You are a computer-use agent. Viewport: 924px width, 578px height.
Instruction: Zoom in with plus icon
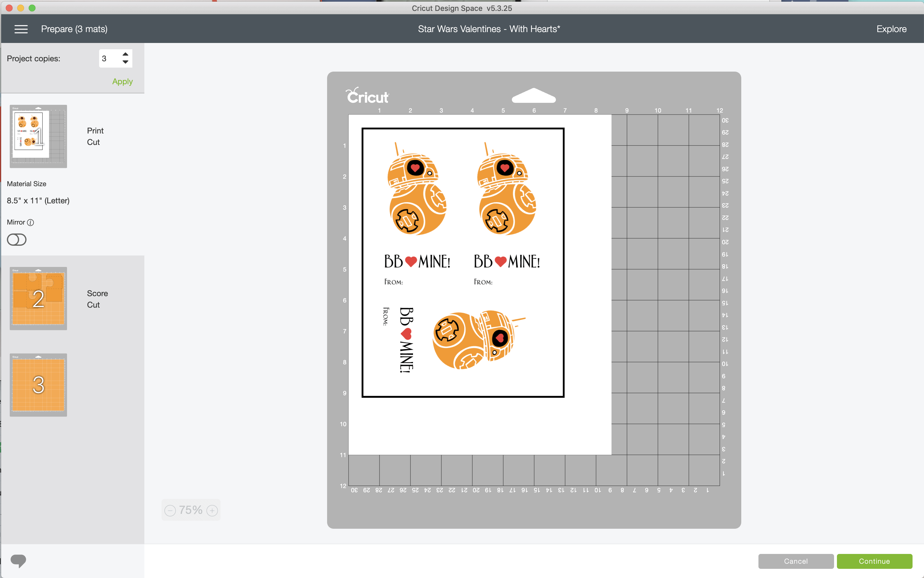(x=212, y=510)
